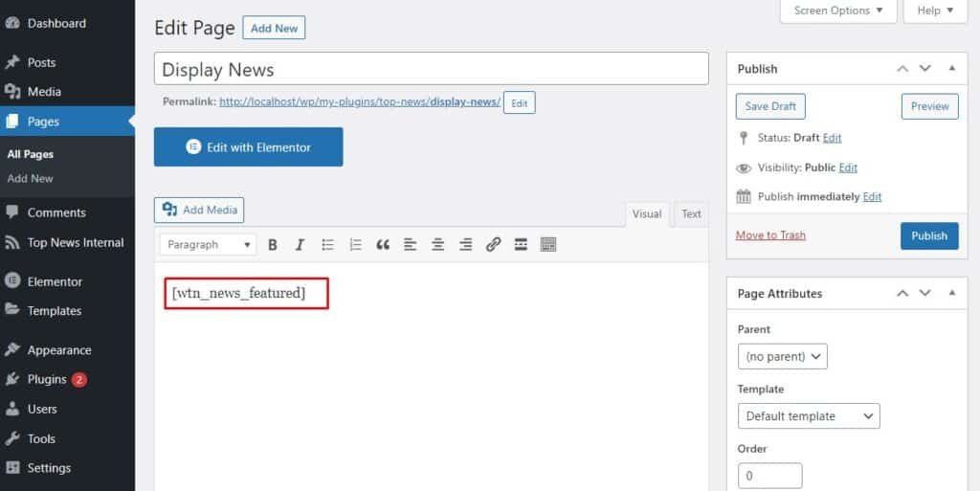
Task: Insert a bulleted list
Action: [327, 245]
